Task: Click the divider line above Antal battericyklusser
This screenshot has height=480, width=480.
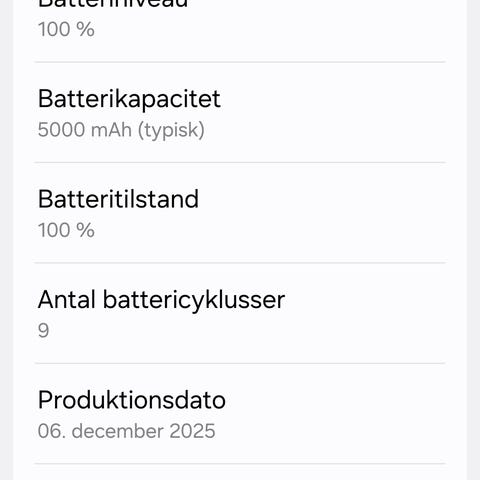Action: (x=240, y=263)
